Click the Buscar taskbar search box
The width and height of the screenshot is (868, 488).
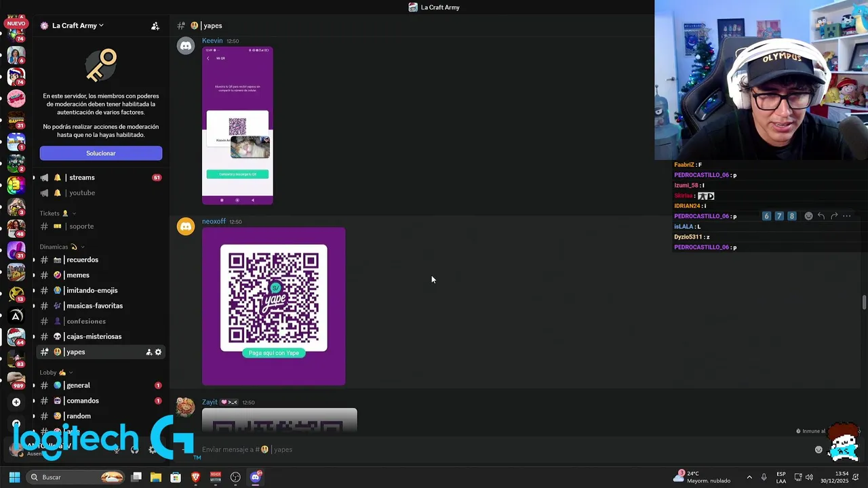[x=77, y=477]
